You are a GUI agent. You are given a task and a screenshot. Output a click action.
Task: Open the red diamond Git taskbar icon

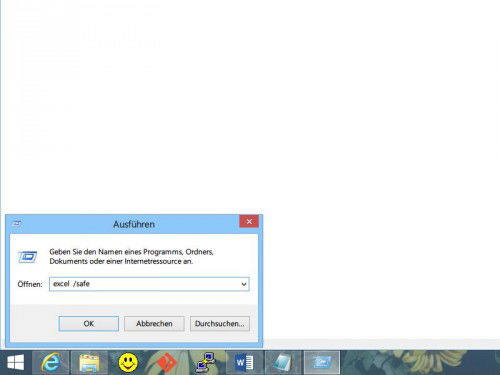tap(167, 362)
